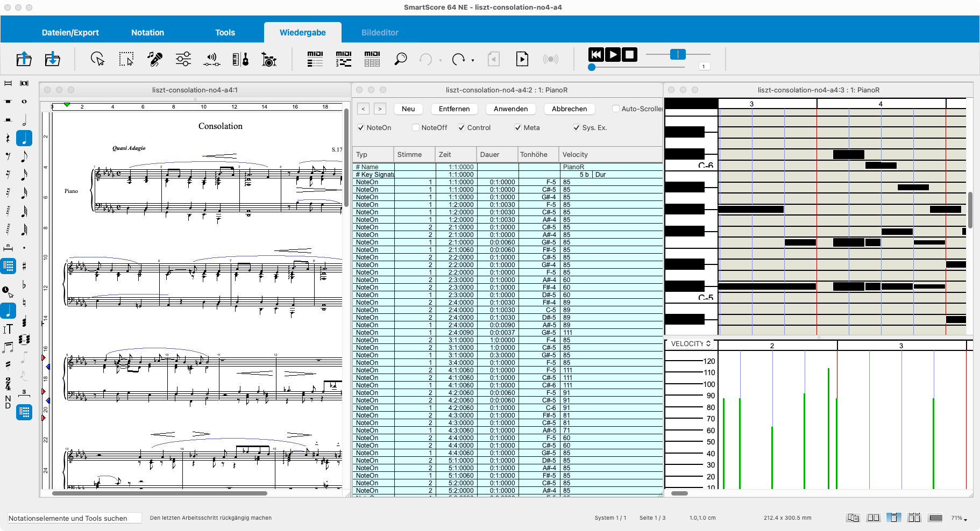Click the microphone with notes toolbar icon
Image resolution: width=980 pixels, height=531 pixels.
click(155, 59)
